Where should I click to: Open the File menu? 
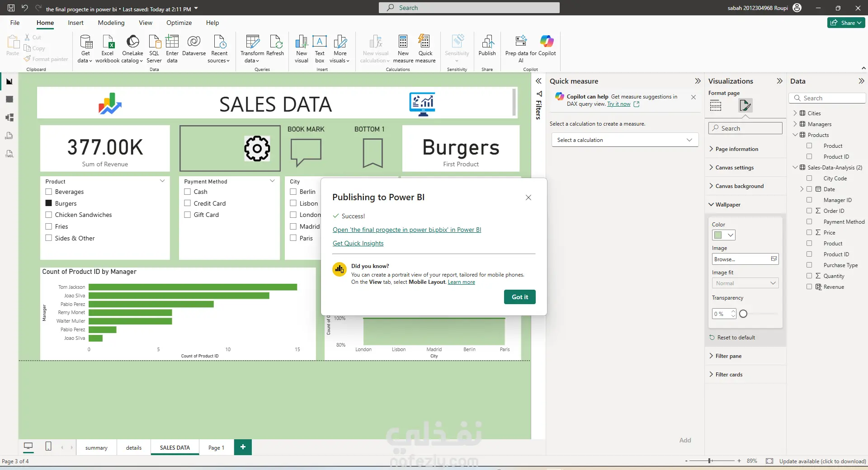15,23
